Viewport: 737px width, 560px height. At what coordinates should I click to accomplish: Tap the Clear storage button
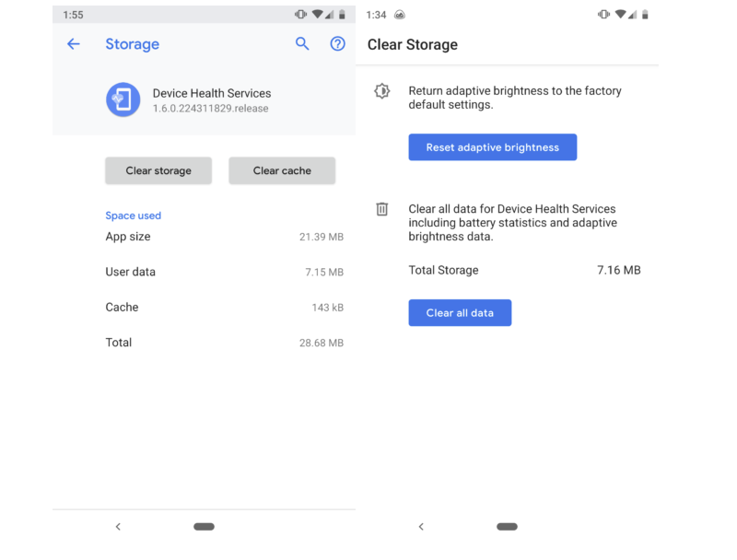point(158,170)
